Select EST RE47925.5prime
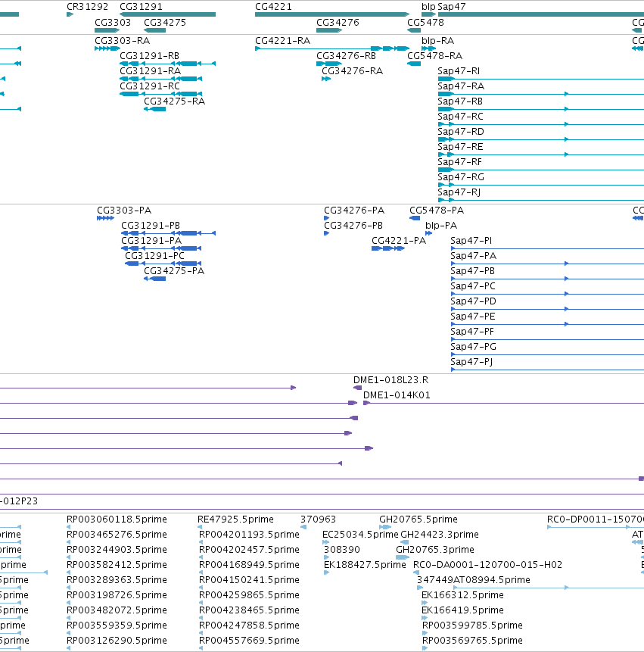The height and width of the screenshot is (652, 644). (235, 519)
